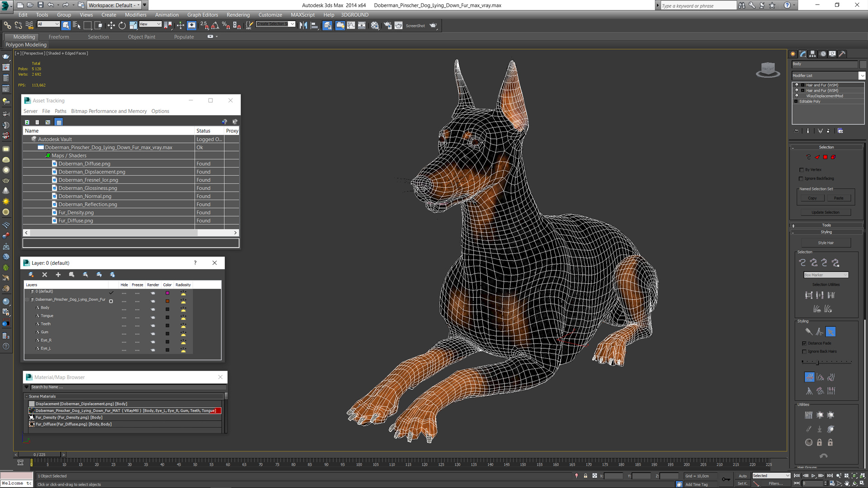Click the Style Hair button
The image size is (868, 488).
826,243
